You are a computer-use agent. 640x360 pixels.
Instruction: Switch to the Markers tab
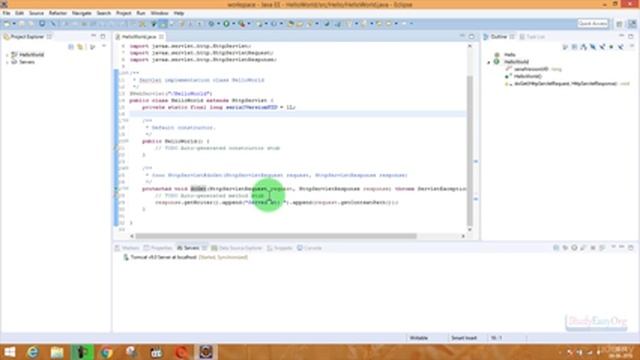tap(128, 248)
